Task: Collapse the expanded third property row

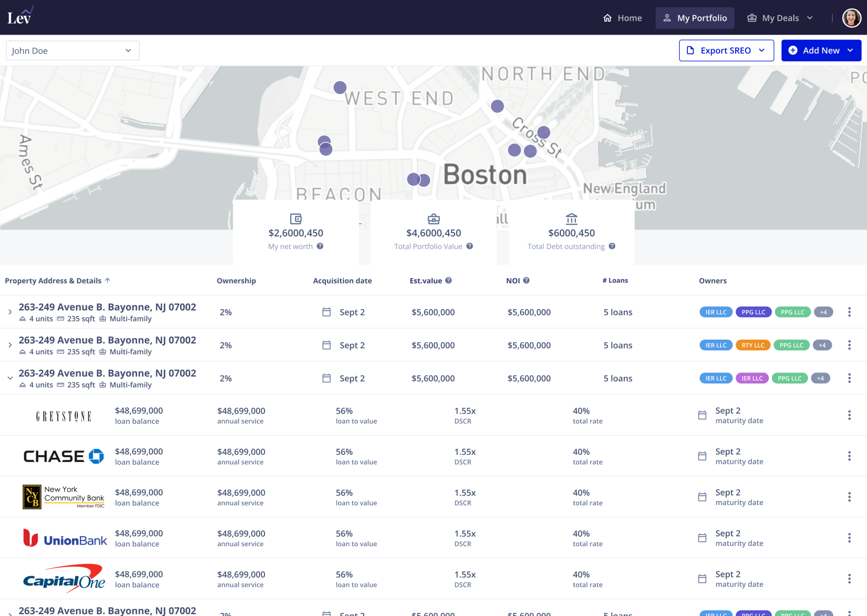Action: coord(10,378)
